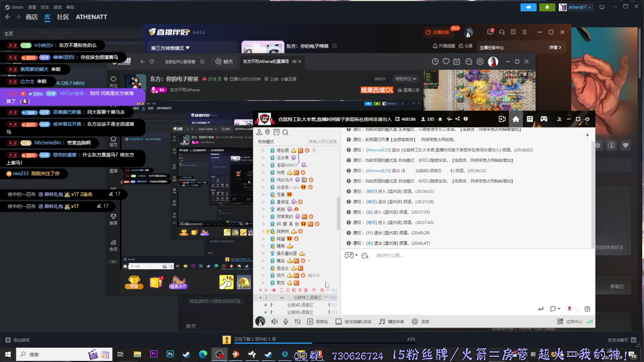
Task: Mute the YY microphone icon
Action: (x=286, y=321)
